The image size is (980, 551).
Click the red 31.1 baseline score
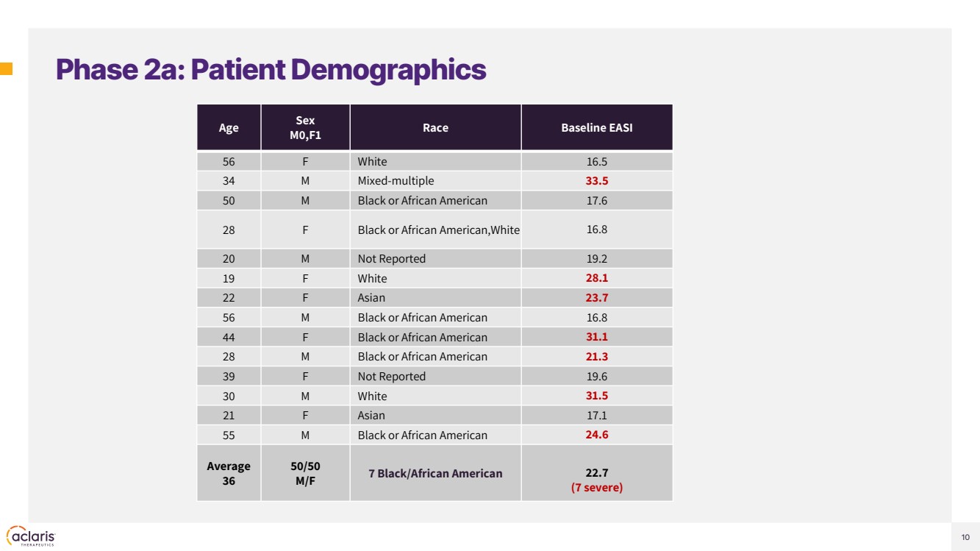[596, 337]
